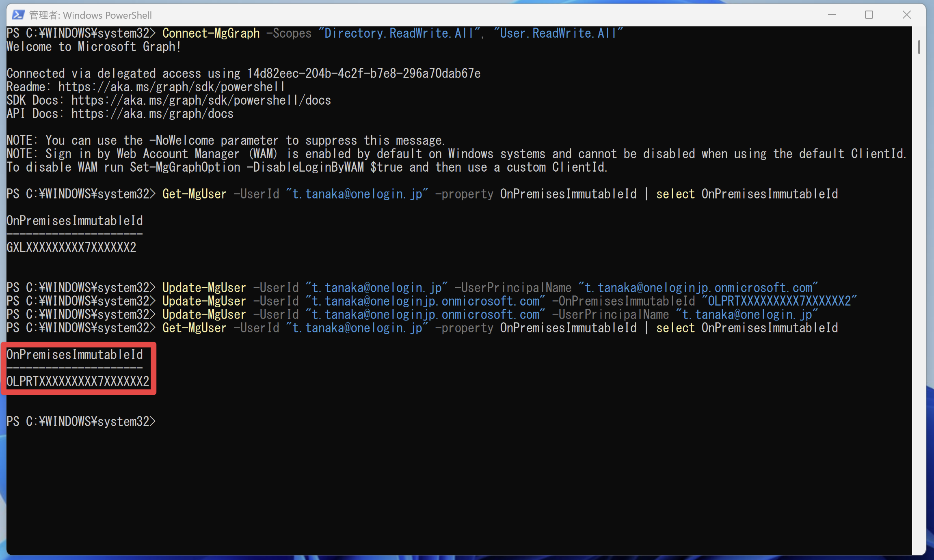
Task: Click the empty prompt at the bottom
Action: [x=81, y=422]
